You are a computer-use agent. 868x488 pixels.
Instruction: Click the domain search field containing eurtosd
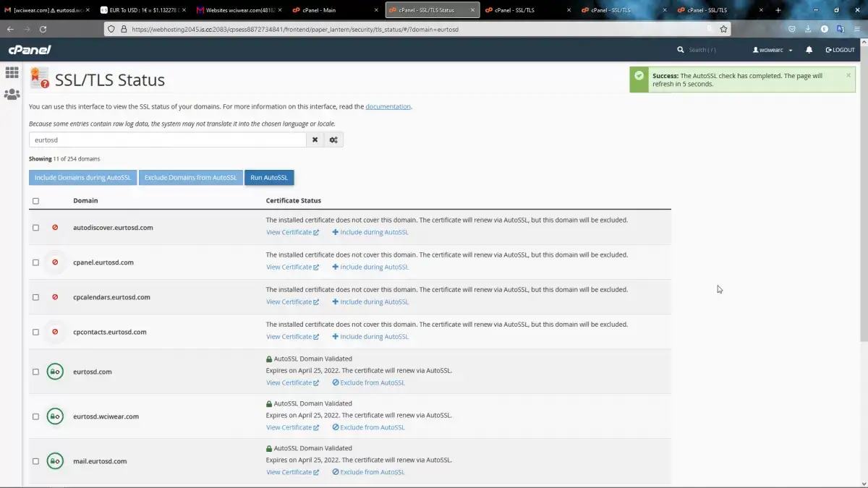tap(168, 140)
